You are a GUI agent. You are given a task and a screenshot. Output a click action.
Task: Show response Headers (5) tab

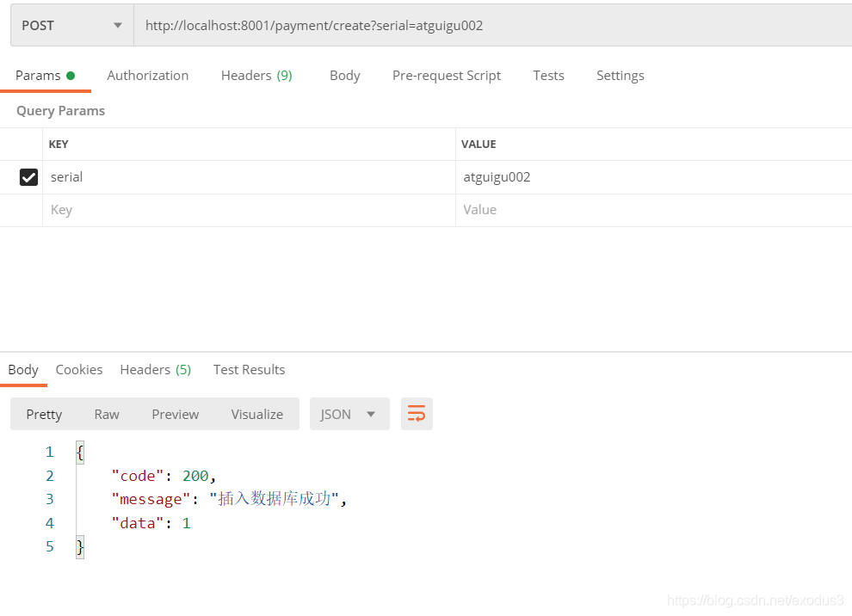click(156, 370)
